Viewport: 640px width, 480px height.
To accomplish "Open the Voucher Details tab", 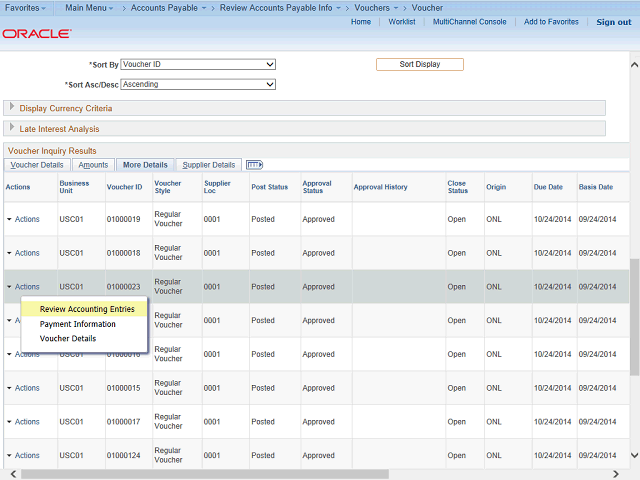I will pyautogui.click(x=37, y=165).
